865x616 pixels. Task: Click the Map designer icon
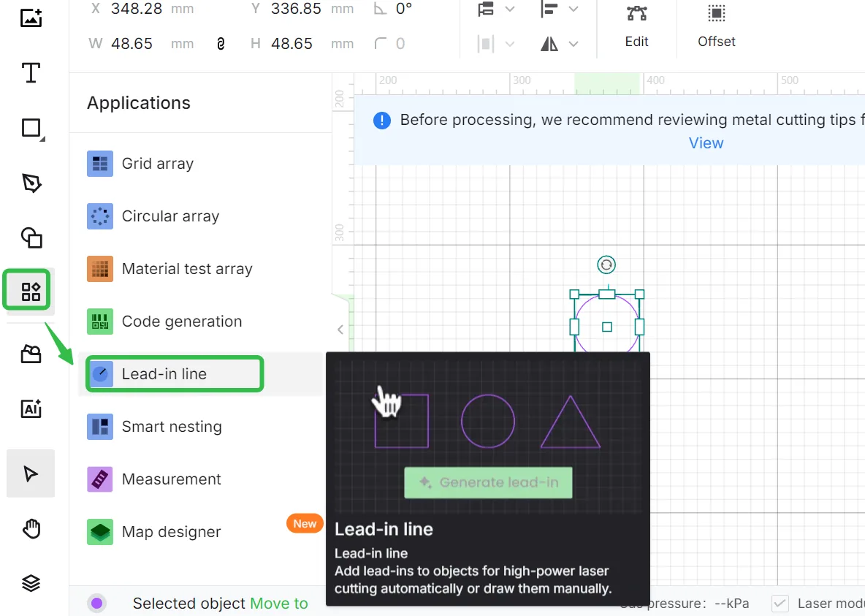tap(100, 532)
